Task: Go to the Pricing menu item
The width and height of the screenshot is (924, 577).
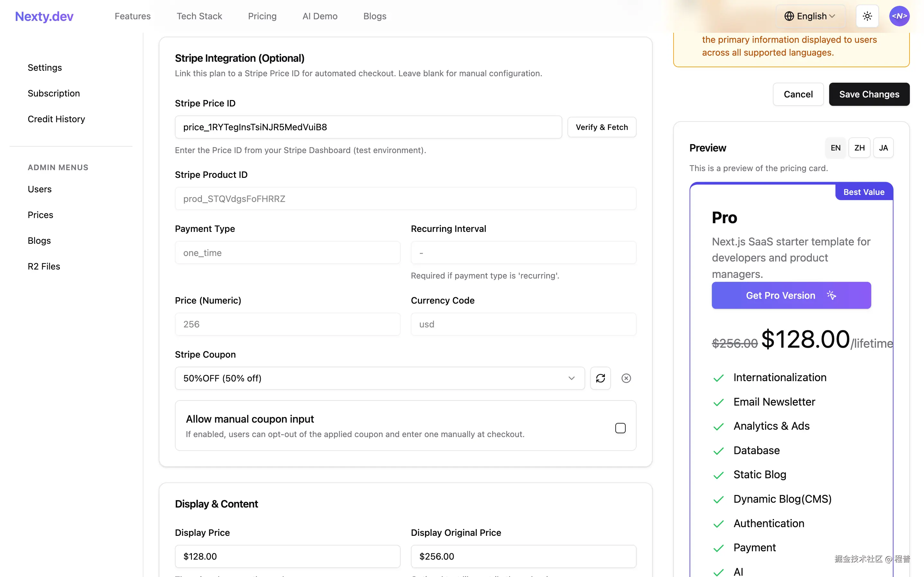Action: [x=262, y=16]
